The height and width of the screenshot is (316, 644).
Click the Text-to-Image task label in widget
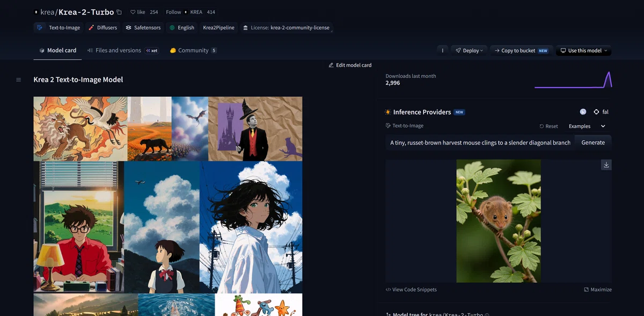[x=405, y=126]
